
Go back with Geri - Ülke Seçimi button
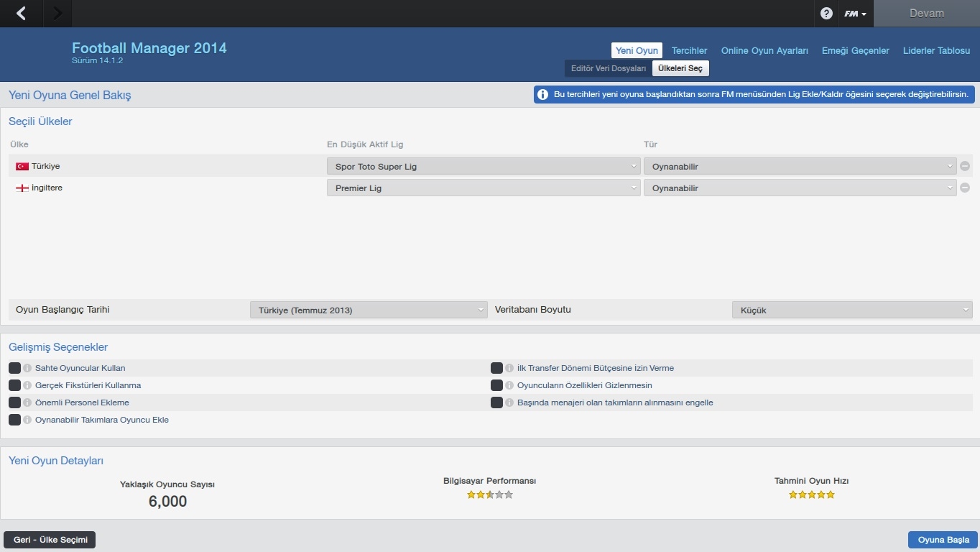pyautogui.click(x=50, y=540)
